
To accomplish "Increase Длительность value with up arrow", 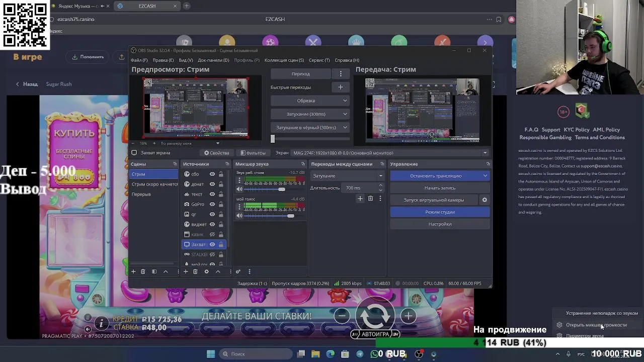I will coord(380,186).
